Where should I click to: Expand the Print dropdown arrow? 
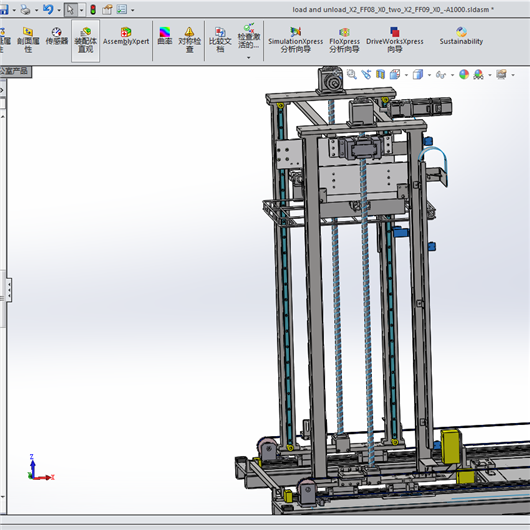tap(37, 10)
